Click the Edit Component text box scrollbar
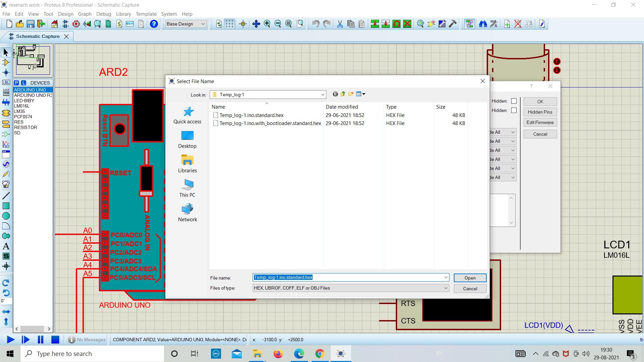Image resolution: width=644 pixels, height=362 pixels. pyautogui.click(x=511, y=210)
